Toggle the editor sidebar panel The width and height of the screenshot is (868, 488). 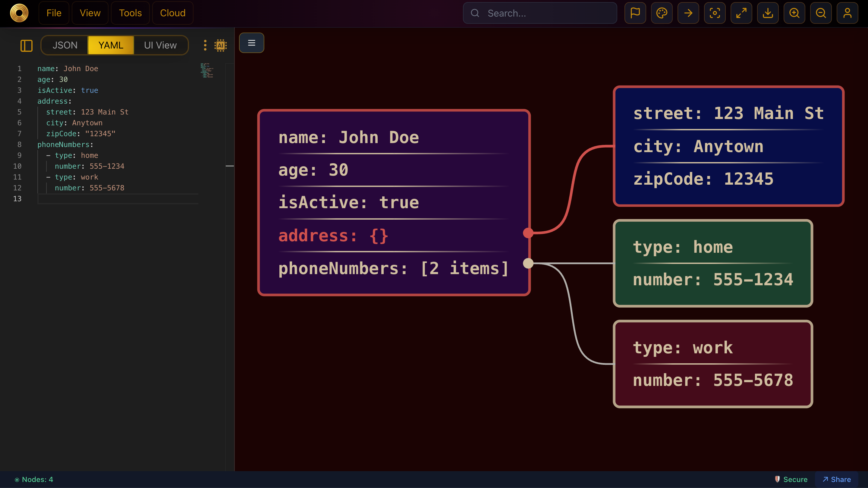(27, 45)
